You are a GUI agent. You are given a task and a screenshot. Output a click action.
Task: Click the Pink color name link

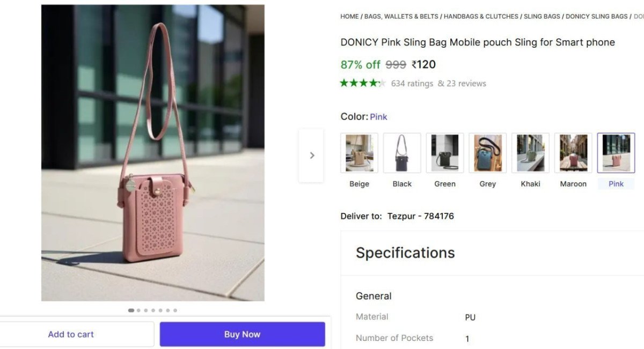tap(378, 116)
